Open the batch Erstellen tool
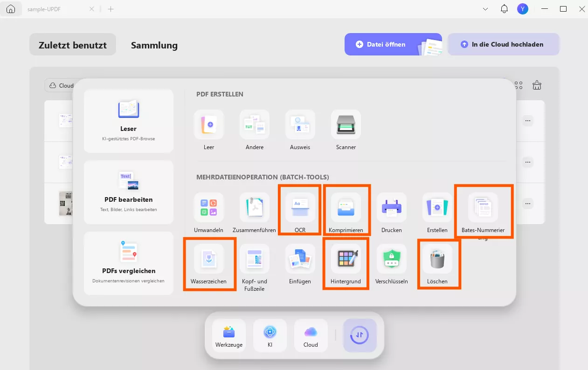This screenshot has width=588, height=370. [437, 207]
